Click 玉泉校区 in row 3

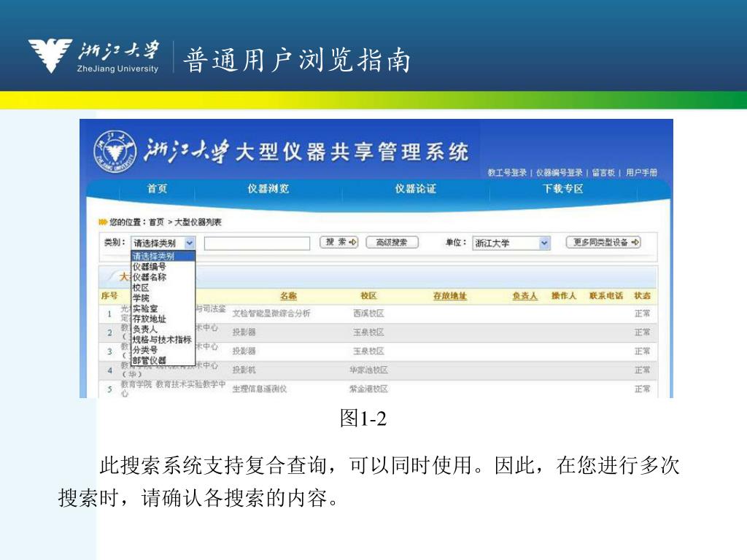point(368,351)
